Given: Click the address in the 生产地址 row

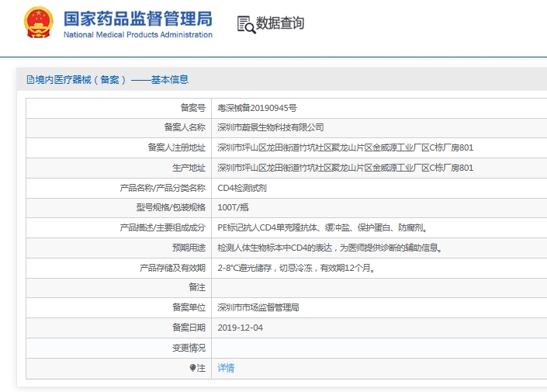Looking at the screenshot, I should coord(345,168).
